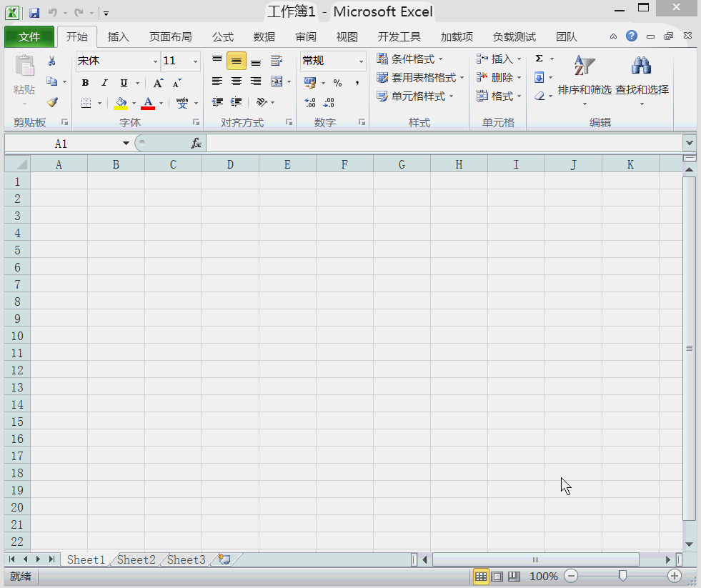
Task: Toggle top align button
Action: [x=217, y=60]
